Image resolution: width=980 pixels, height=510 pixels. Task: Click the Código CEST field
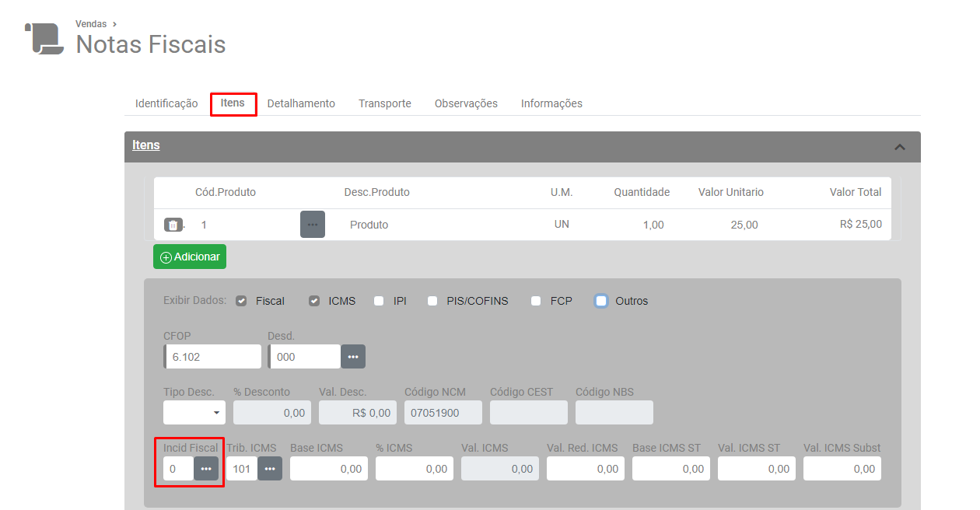[529, 413]
